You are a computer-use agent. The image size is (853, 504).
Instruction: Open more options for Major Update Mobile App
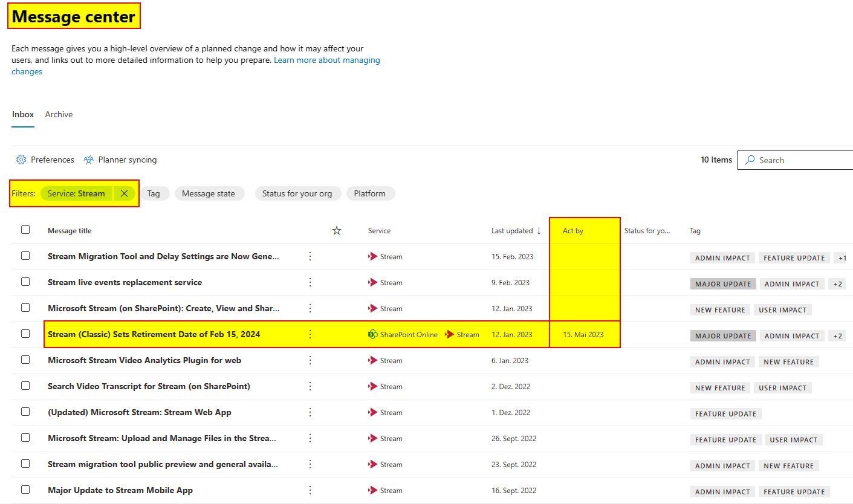tap(310, 490)
